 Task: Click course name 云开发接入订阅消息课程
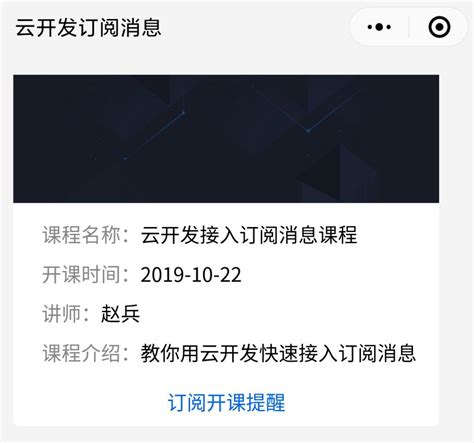(249, 235)
